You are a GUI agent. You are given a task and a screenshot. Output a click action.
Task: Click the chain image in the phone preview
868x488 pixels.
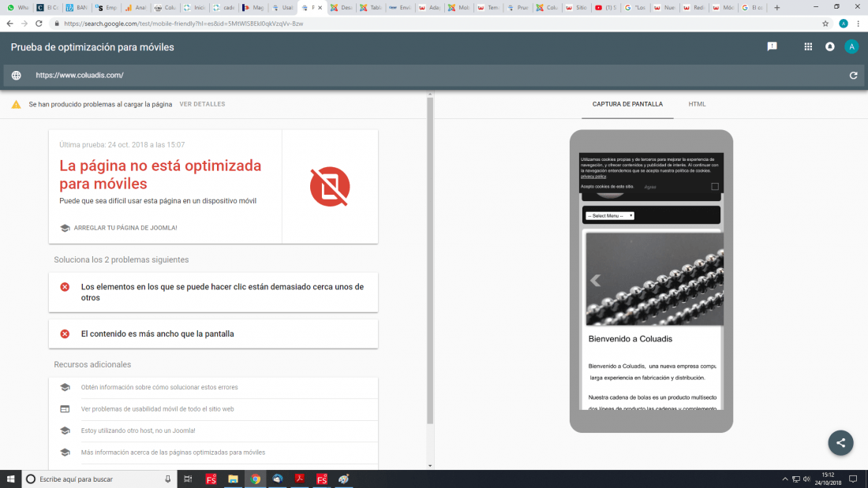pos(654,279)
